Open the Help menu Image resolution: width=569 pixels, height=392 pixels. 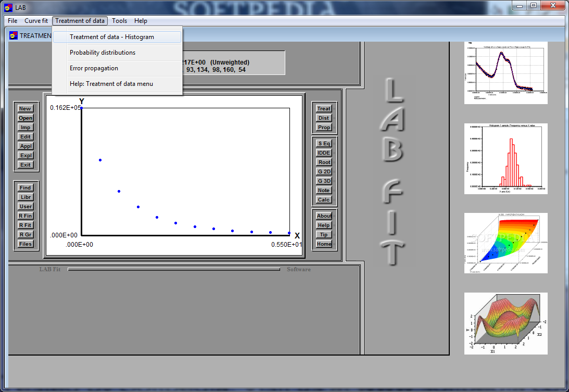pos(141,21)
